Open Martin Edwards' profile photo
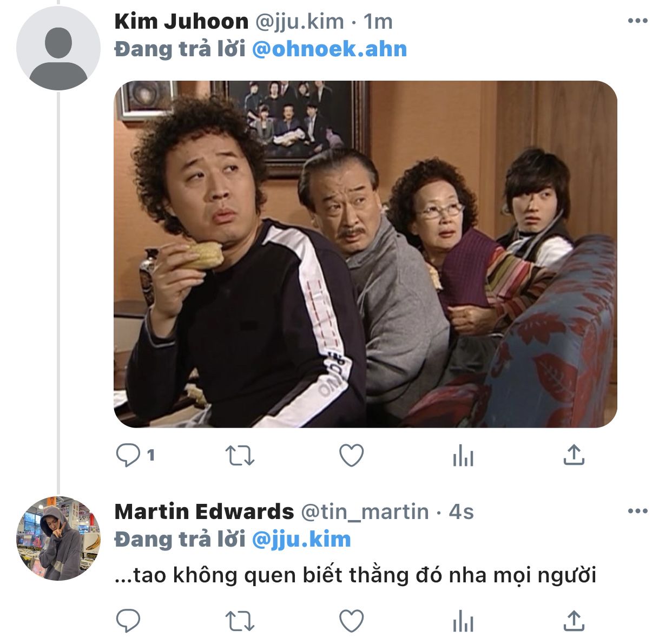Viewport: 672px width, 637px height. tap(58, 539)
